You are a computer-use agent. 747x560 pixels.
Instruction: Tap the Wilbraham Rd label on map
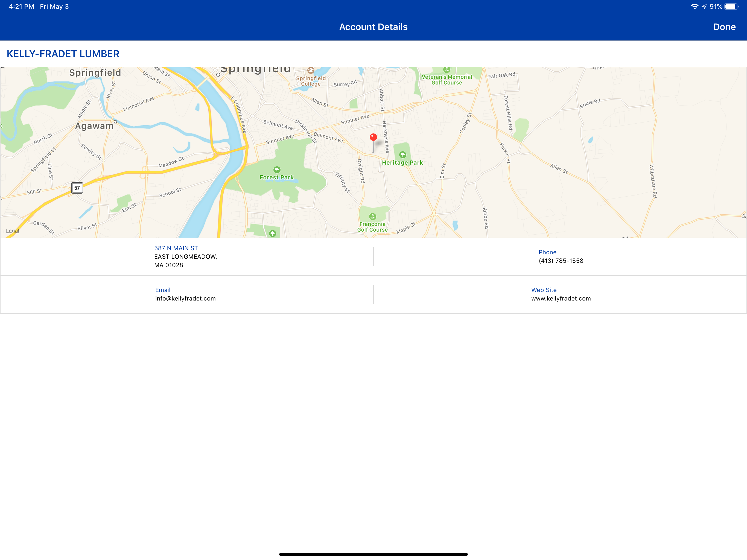coord(653,181)
